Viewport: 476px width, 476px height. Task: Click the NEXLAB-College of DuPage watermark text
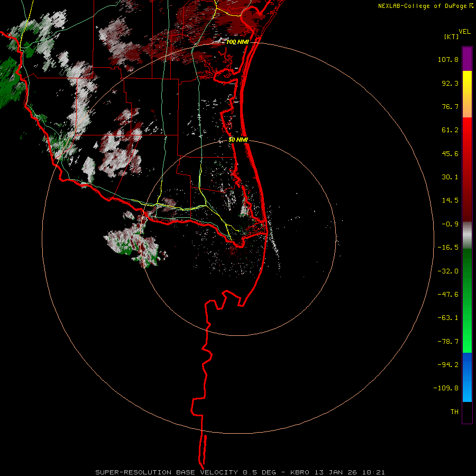tap(422, 6)
